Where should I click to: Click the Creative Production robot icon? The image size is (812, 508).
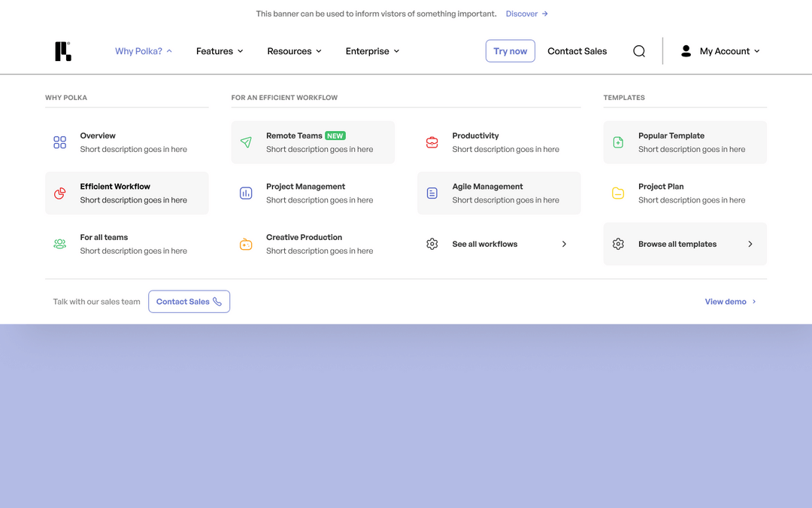tap(246, 244)
